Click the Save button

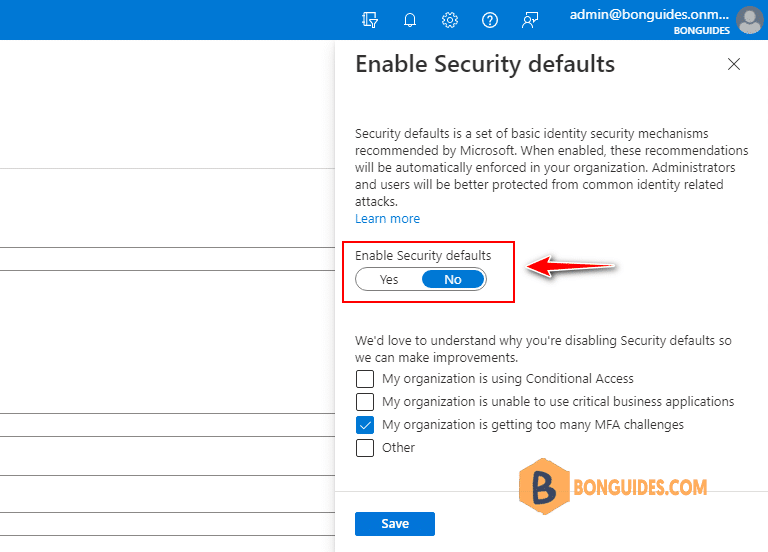[x=395, y=524]
